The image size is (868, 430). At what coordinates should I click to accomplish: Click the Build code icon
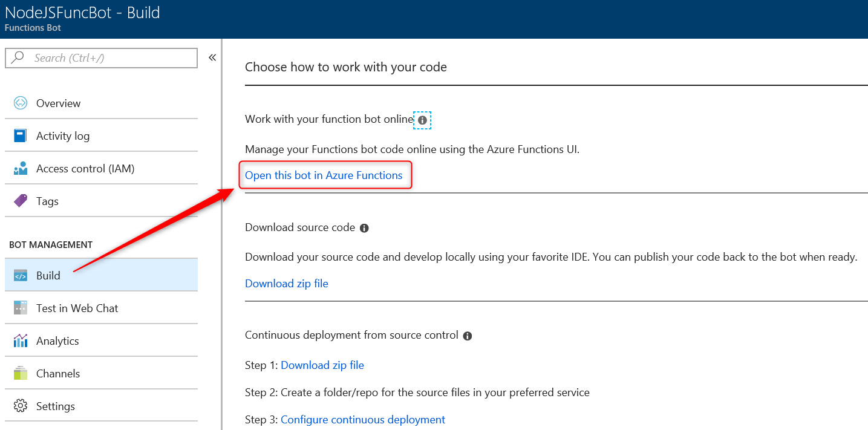click(20, 276)
